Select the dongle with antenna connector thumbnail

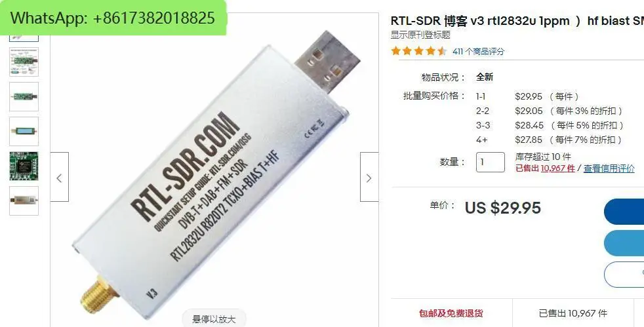point(24,201)
